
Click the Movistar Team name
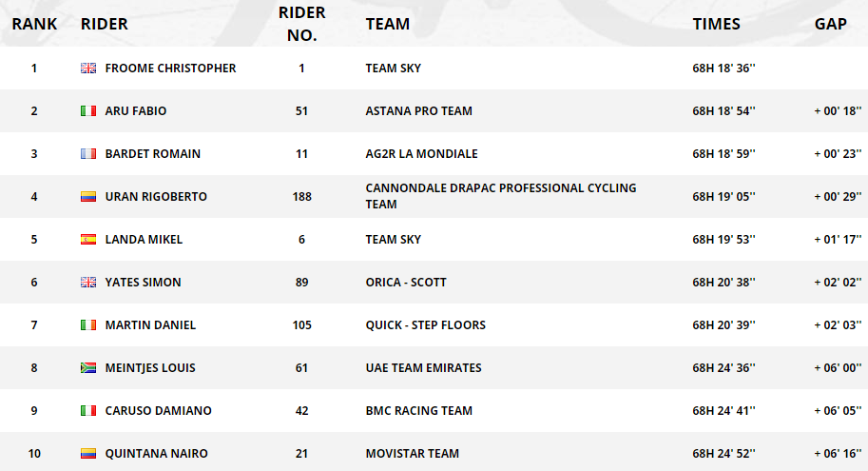(412, 454)
